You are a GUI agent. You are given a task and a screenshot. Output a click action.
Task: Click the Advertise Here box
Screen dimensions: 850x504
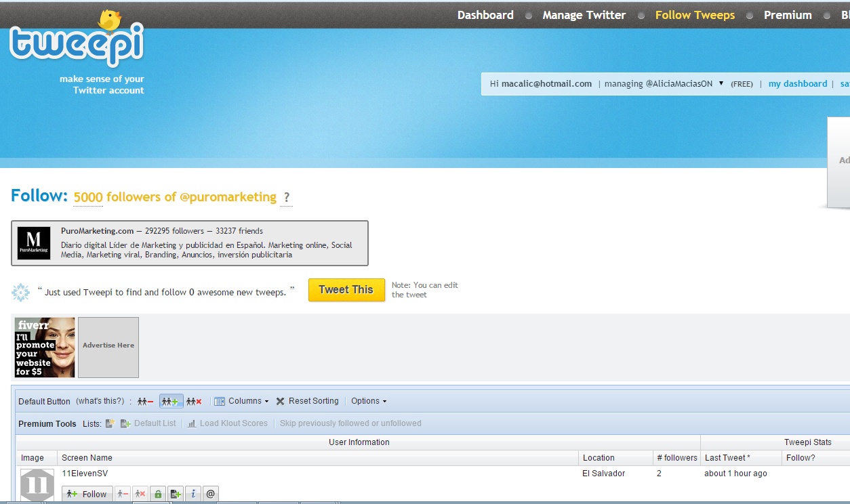[x=108, y=348]
